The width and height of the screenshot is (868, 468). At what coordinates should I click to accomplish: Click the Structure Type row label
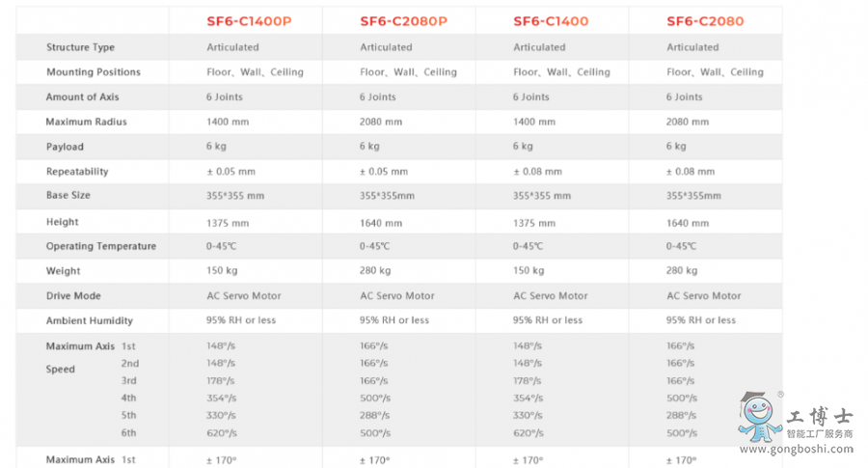[x=80, y=47]
